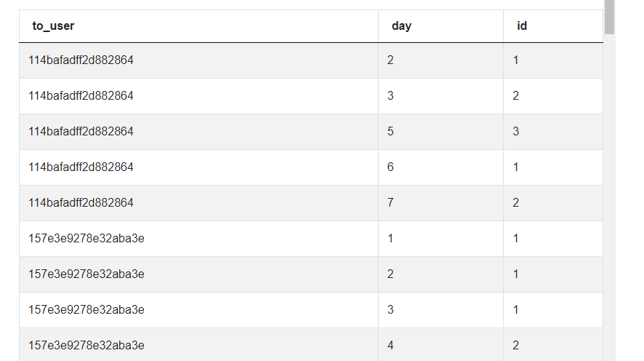
Task: Select the first 157e3e9278e32aba3e cell in the table
Action: 86,239
